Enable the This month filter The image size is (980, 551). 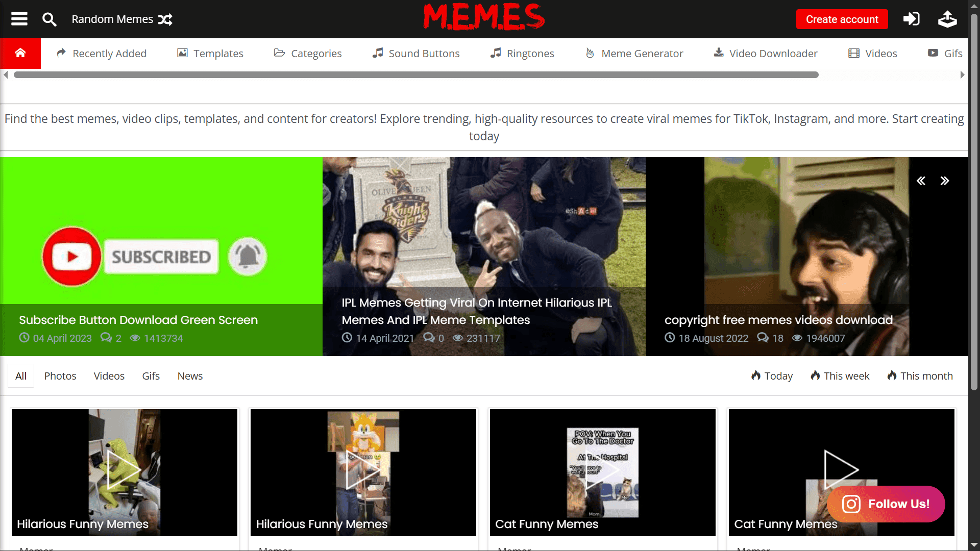920,375
